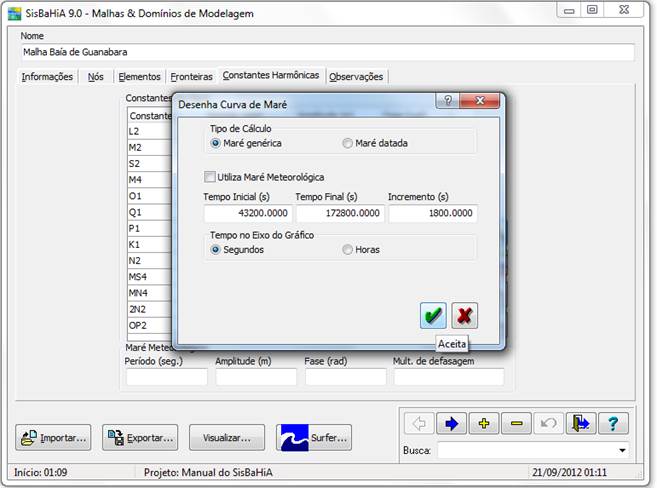Screen dimensions: 657x488
Task: Click the Visualizar... button
Action: tap(227, 438)
